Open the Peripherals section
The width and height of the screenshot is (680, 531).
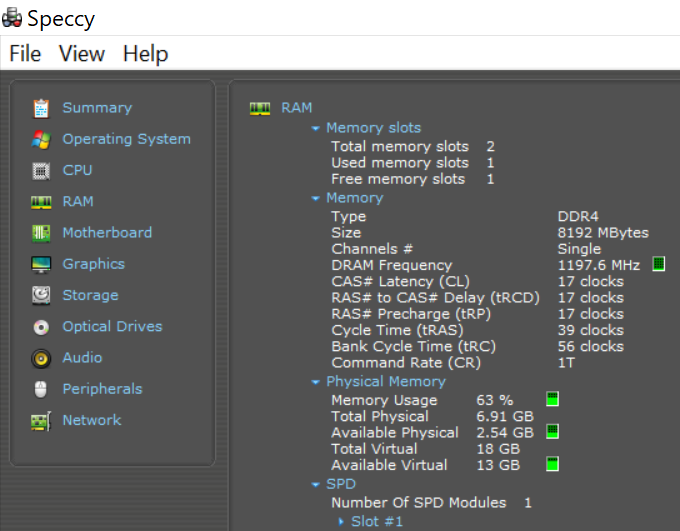(102, 389)
